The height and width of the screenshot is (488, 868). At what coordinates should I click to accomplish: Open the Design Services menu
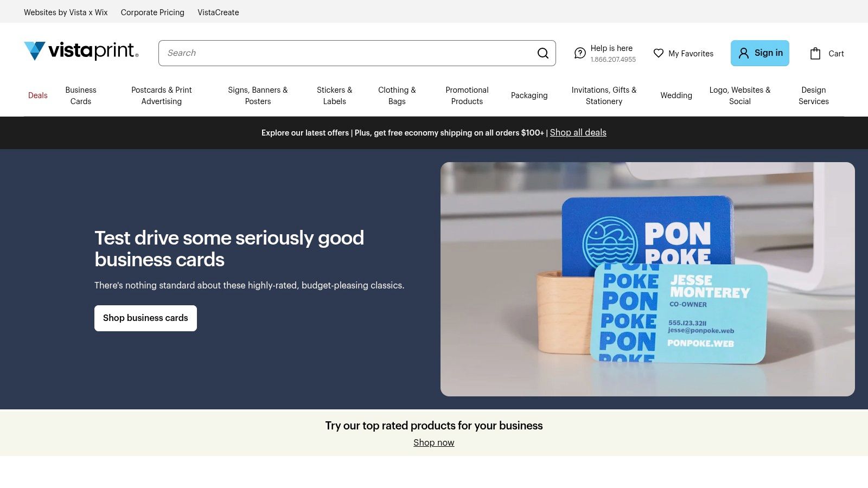[814, 95]
